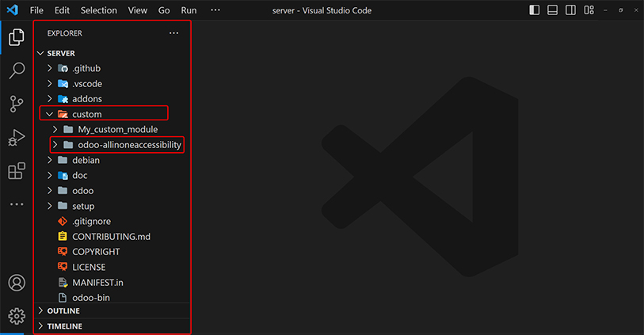
Task: Open the MANIFEST.in file name
Action: (97, 283)
